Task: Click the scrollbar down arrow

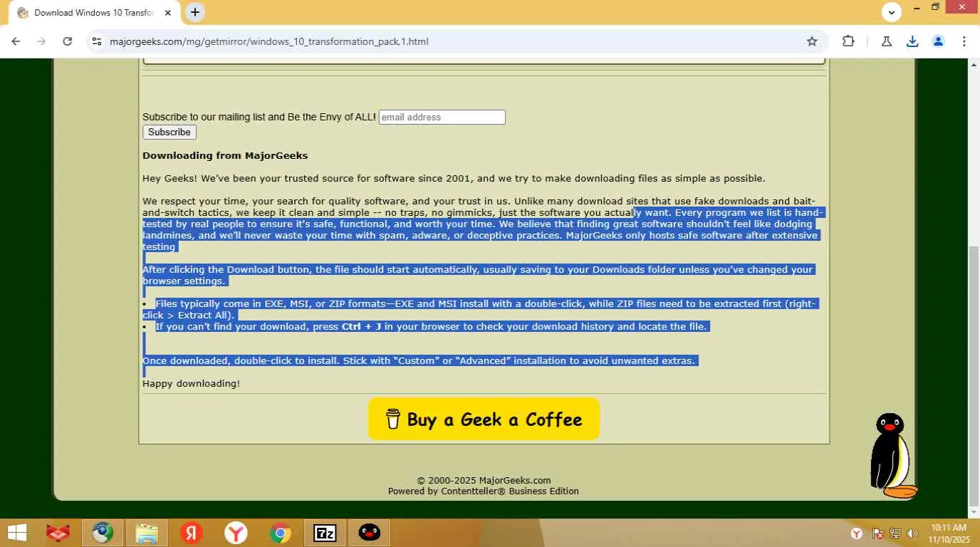Action: 974,512
